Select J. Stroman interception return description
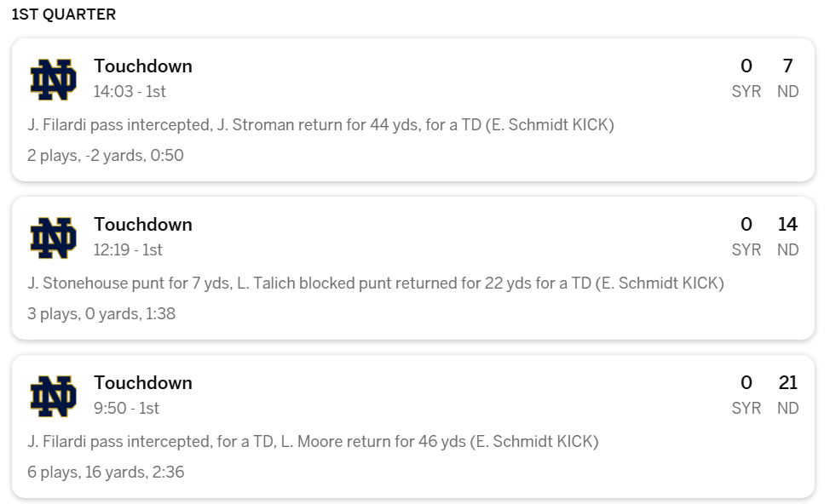 (320, 125)
